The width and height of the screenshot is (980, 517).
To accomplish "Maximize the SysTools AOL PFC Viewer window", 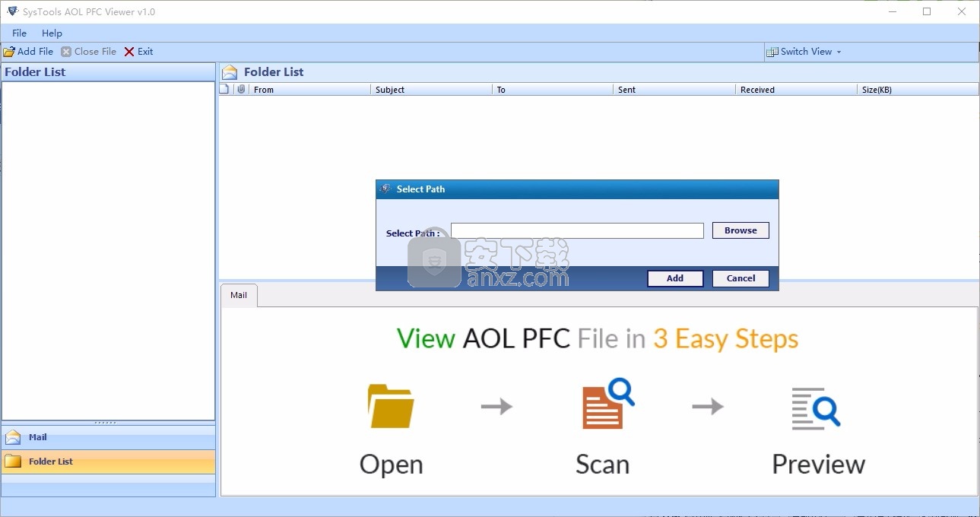I will pos(927,11).
